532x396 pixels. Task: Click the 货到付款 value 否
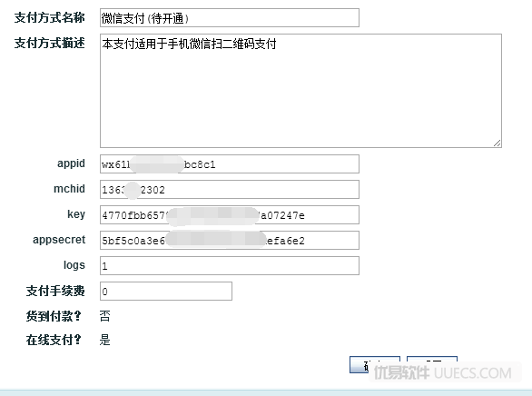pyautogui.click(x=104, y=316)
